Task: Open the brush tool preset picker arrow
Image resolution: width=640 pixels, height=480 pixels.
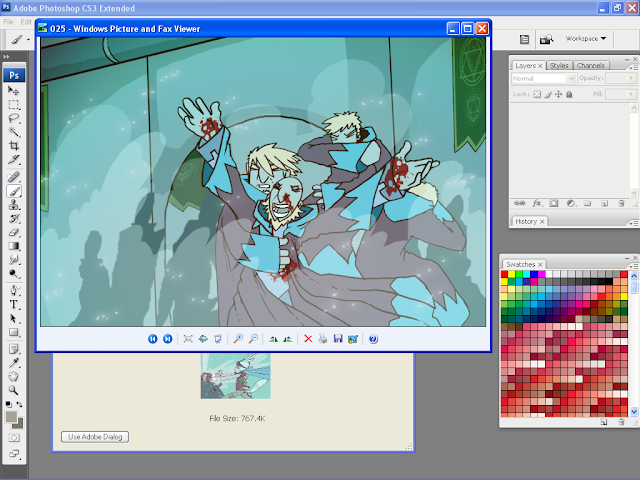Action: pos(28,40)
